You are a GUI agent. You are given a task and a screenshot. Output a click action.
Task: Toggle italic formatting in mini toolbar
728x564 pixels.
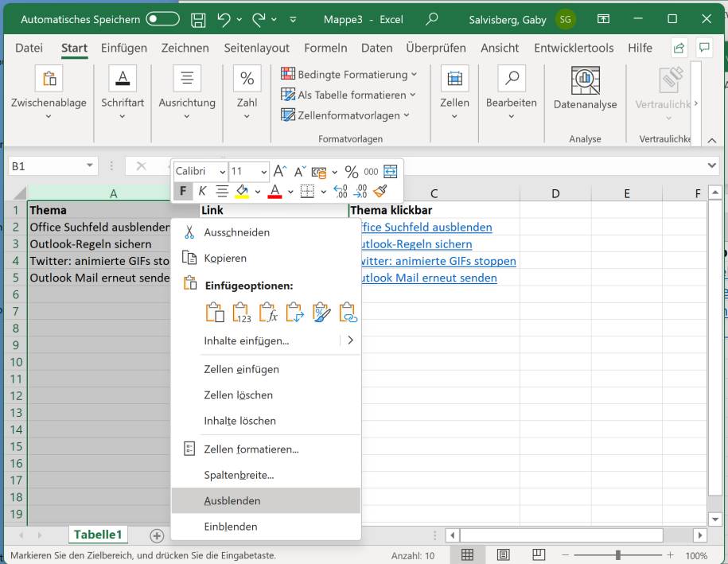[x=203, y=191]
